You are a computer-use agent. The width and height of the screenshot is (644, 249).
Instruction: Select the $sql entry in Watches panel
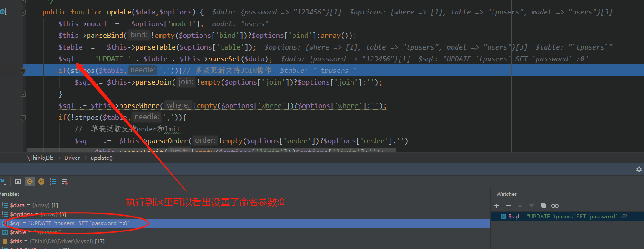pyautogui.click(x=568, y=217)
